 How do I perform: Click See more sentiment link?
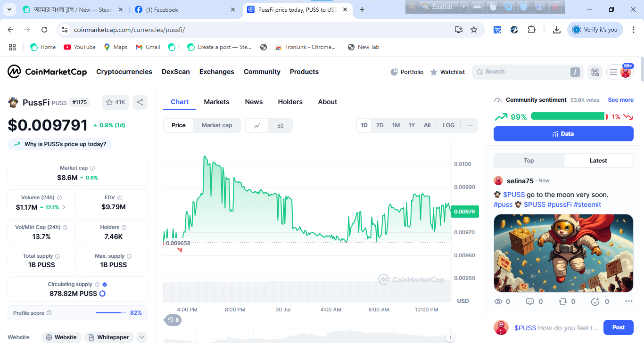(620, 100)
